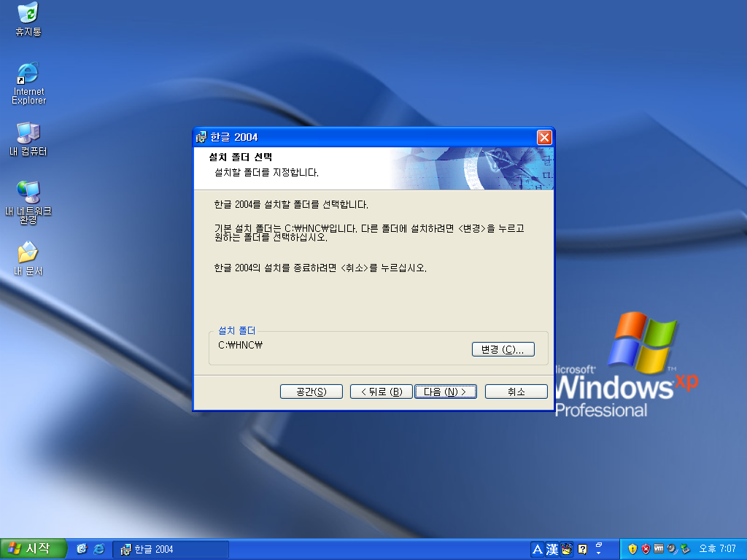Open the language bar options arrow
The width and height of the screenshot is (747, 560).
click(599, 553)
